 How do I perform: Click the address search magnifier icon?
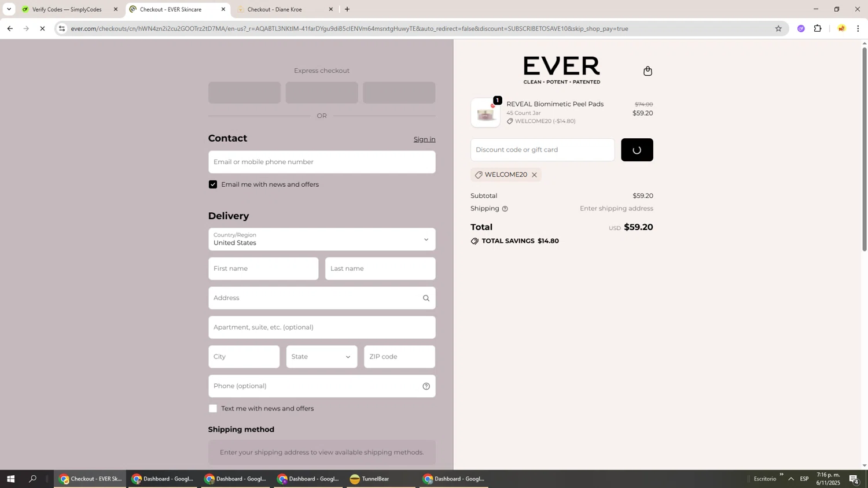point(426,298)
